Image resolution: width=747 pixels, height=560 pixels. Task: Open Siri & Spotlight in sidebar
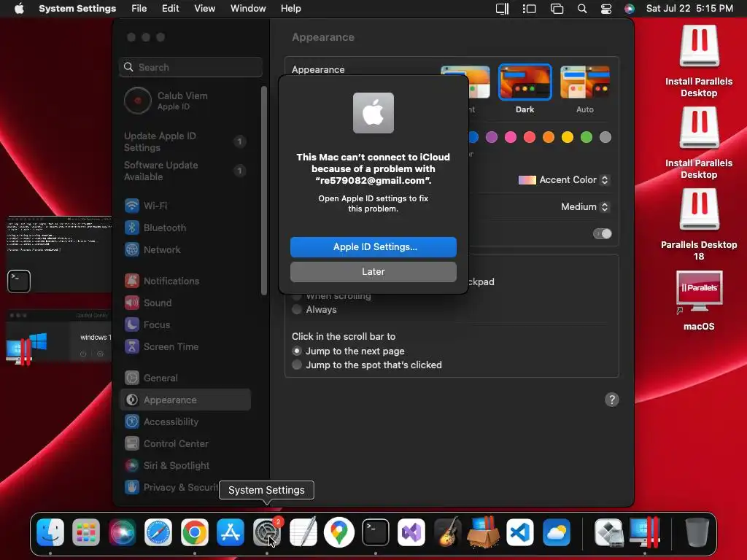click(185, 466)
